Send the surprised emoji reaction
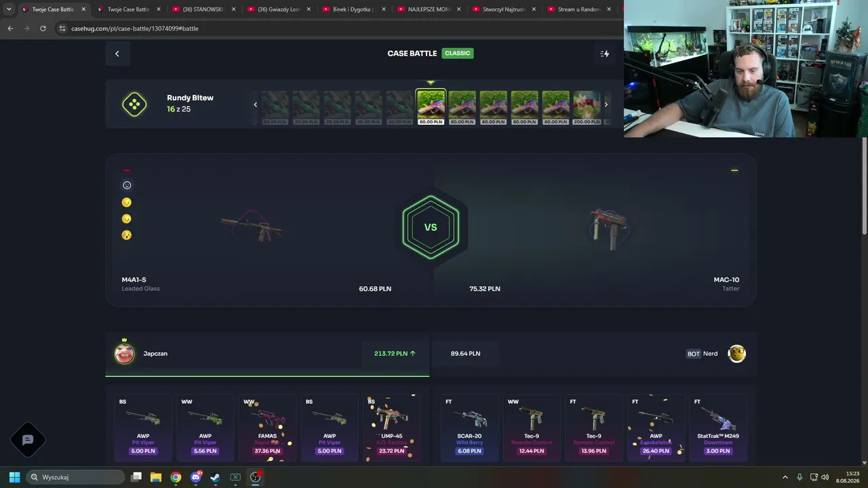 [127, 235]
